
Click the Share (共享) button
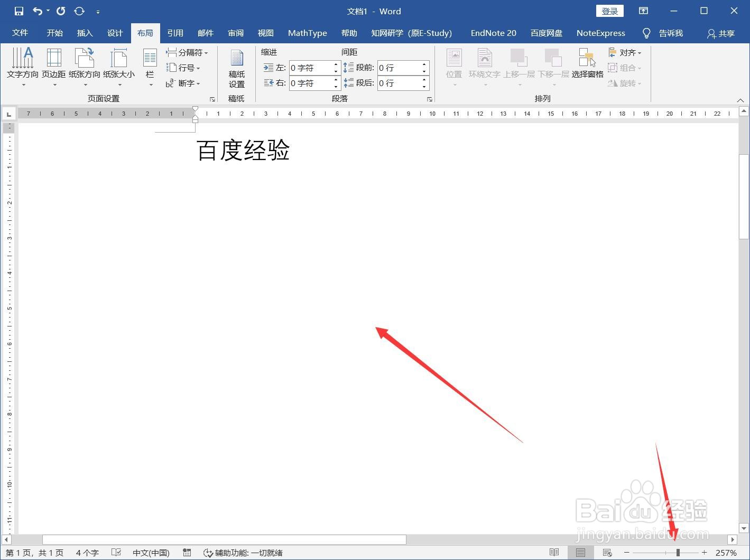tap(721, 33)
